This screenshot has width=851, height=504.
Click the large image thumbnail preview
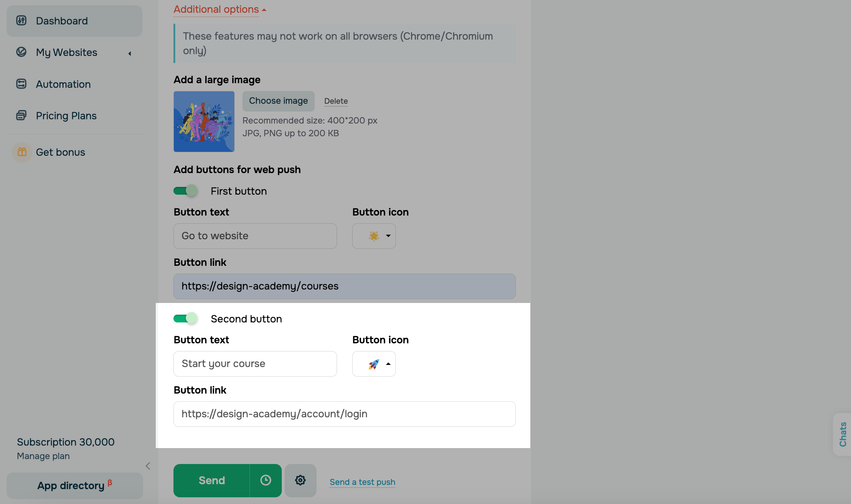point(204,121)
